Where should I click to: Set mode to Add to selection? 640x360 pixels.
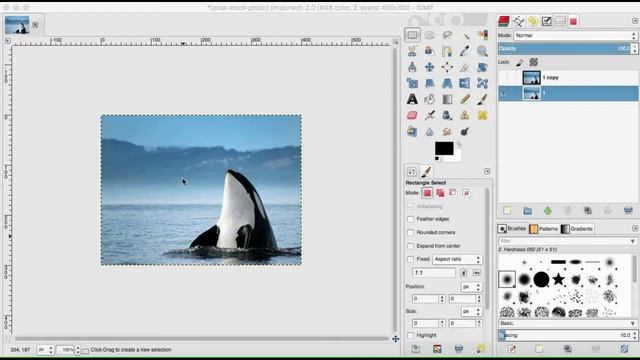tap(440, 193)
